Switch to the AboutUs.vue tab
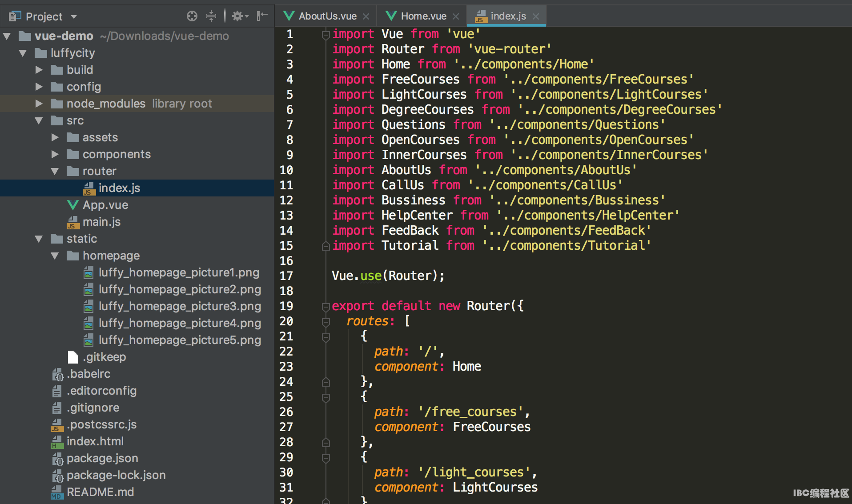Viewport: 852px width, 504px height. 327,16
